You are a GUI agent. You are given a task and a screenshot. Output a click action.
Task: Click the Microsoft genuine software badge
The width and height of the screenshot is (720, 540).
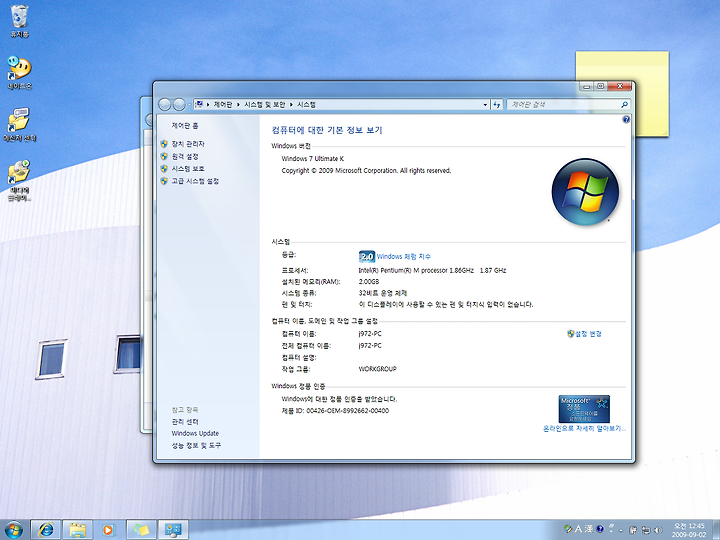(584, 409)
